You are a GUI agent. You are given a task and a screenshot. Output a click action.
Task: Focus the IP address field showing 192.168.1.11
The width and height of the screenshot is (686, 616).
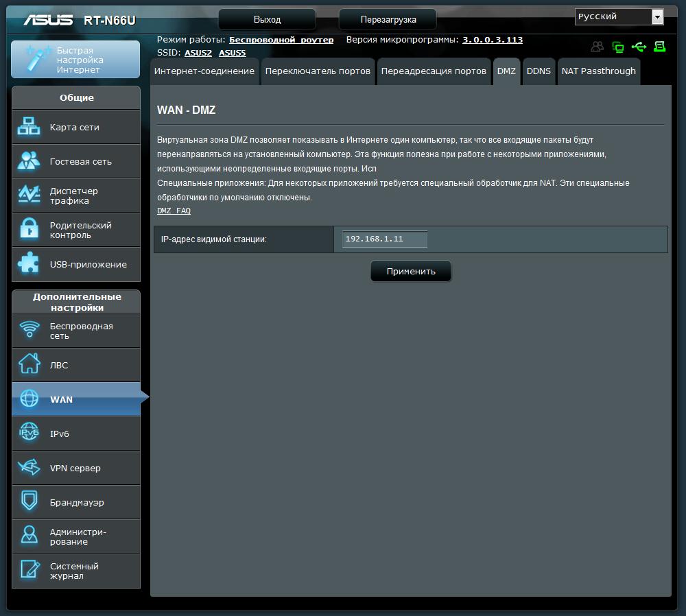pos(385,239)
